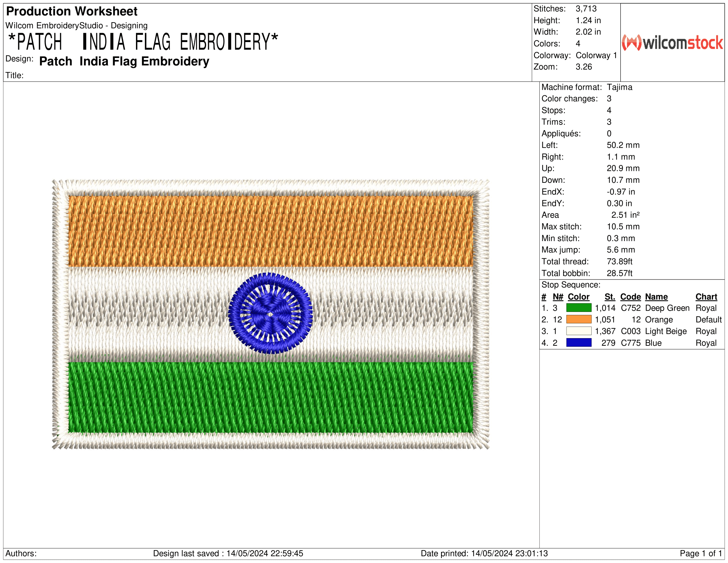Image resolution: width=728 pixels, height=563 pixels.
Task: Click the Light Beige color swatch
Action: [x=579, y=331]
